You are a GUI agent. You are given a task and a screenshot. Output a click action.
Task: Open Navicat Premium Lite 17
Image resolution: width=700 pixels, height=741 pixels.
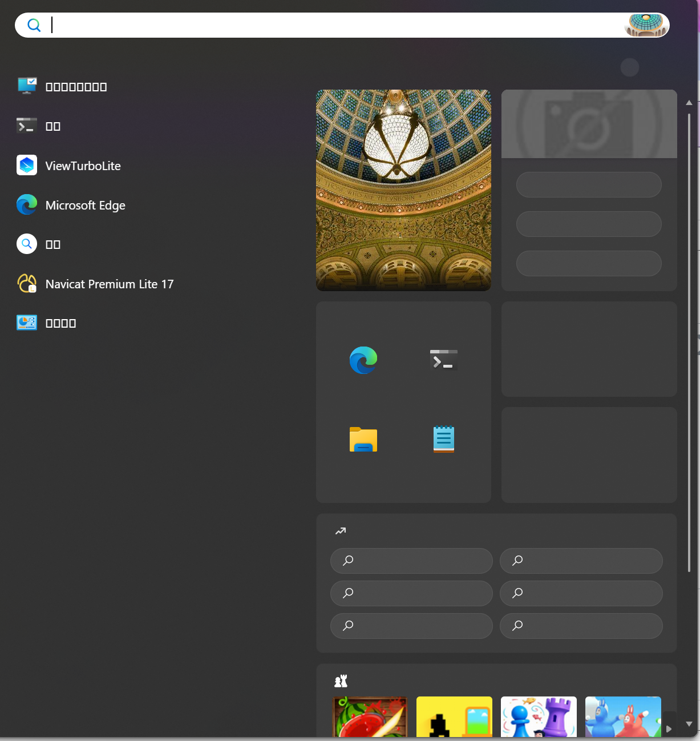click(x=95, y=284)
